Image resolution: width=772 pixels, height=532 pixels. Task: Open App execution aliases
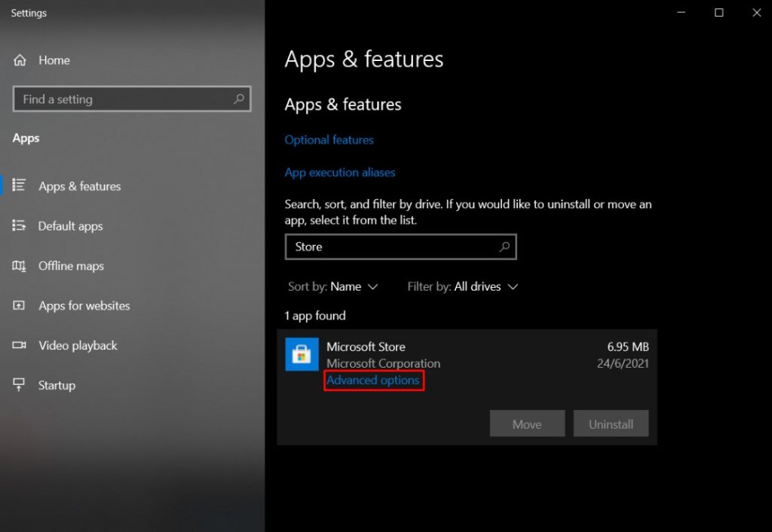[339, 172]
